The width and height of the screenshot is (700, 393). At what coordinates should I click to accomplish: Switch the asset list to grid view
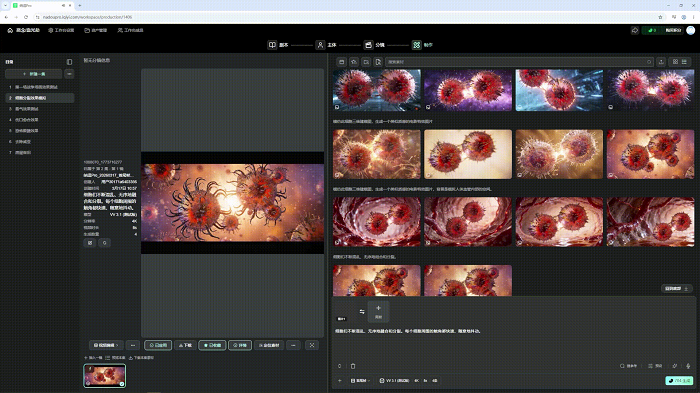point(675,62)
